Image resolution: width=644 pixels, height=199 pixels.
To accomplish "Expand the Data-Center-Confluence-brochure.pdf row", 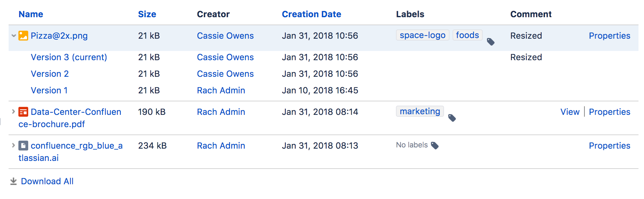I will (x=13, y=111).
